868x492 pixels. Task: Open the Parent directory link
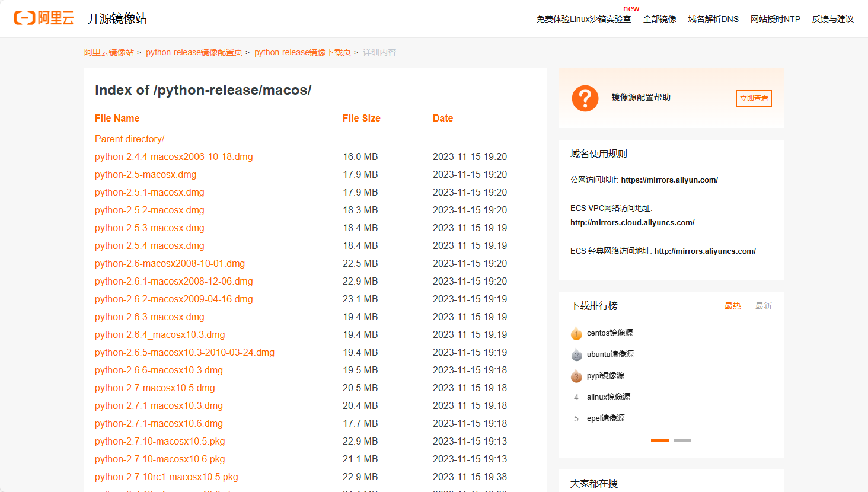(x=129, y=139)
